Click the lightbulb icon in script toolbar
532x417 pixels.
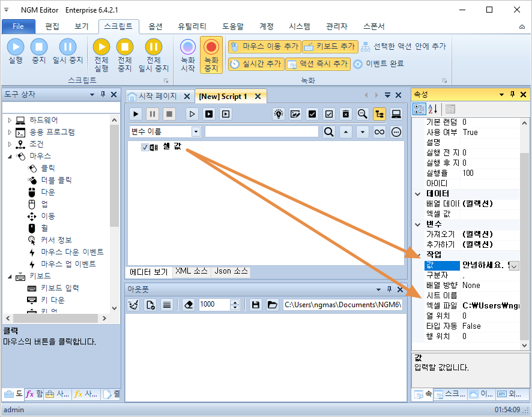point(279,114)
